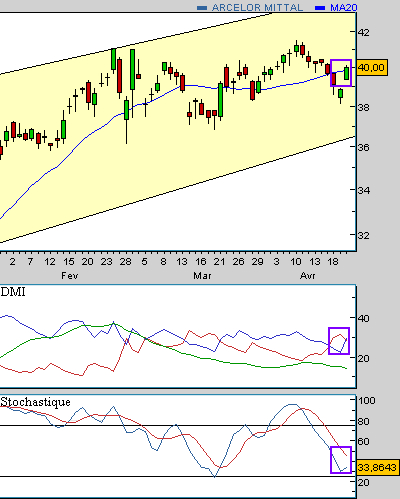
Task: Click the purple highlight box in Stochastique panel
Action: pyautogui.click(x=341, y=460)
